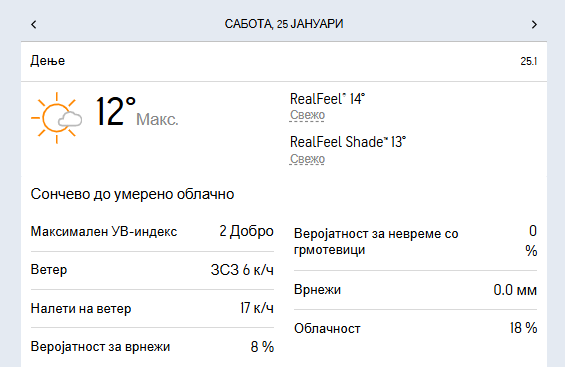Select Веројатност за невреме со грмотевици row
The image size is (565, 367).
[x=415, y=241]
